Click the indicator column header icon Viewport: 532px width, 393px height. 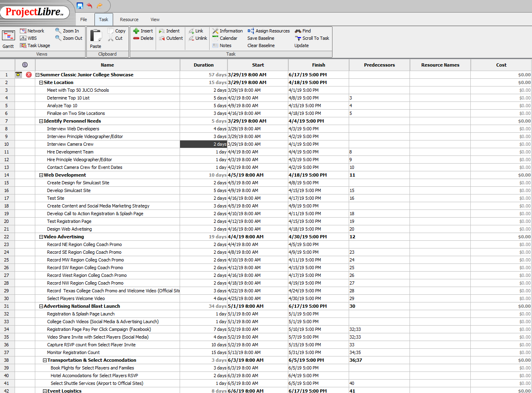(25, 65)
